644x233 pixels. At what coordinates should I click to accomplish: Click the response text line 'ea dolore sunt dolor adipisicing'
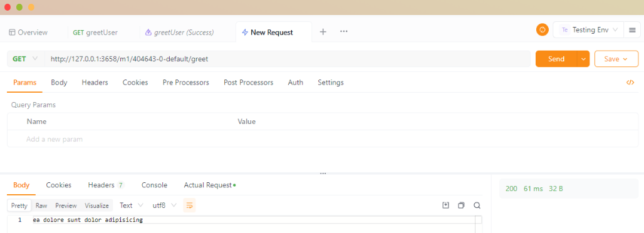(x=88, y=220)
